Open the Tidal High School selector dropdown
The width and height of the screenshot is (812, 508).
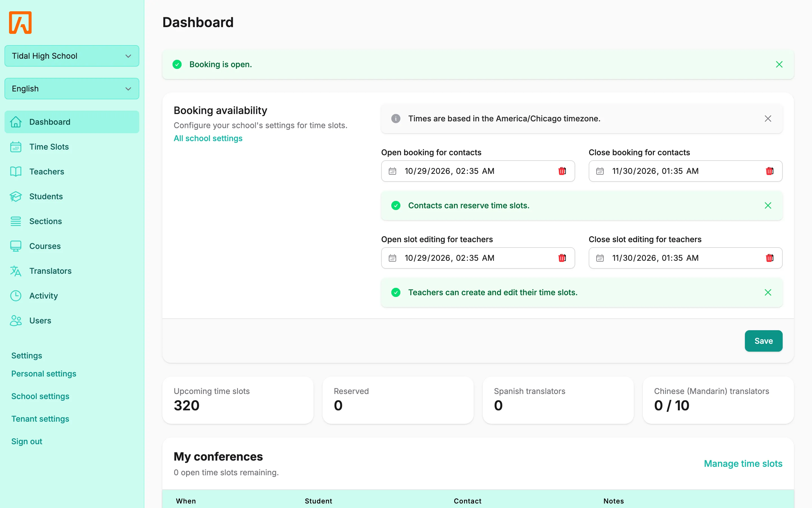click(72, 56)
